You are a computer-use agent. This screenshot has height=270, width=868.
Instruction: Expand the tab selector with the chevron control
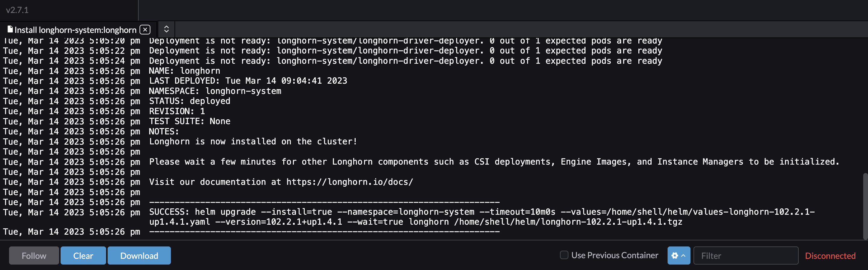point(166,29)
